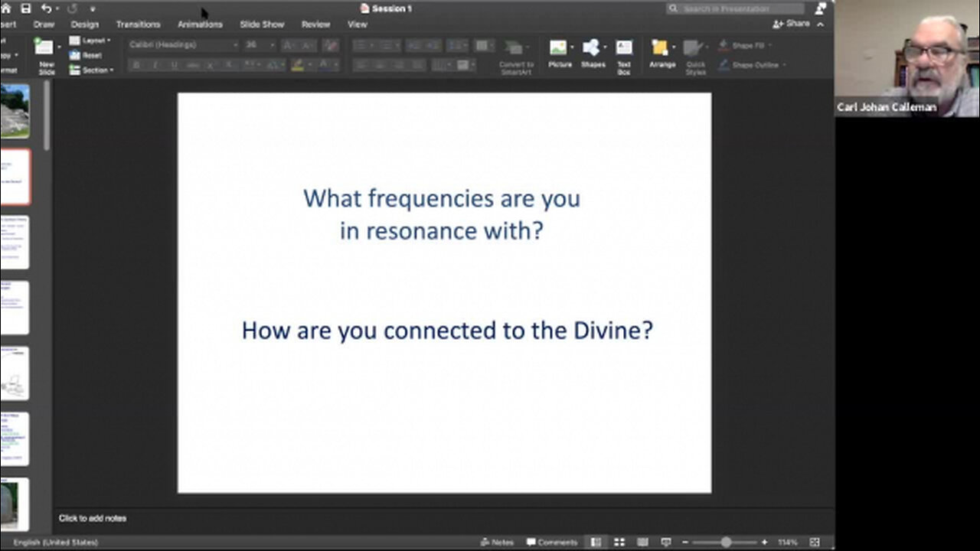Screen dimensions: 980x551
Task: Fit slide to current window
Action: 815,542
